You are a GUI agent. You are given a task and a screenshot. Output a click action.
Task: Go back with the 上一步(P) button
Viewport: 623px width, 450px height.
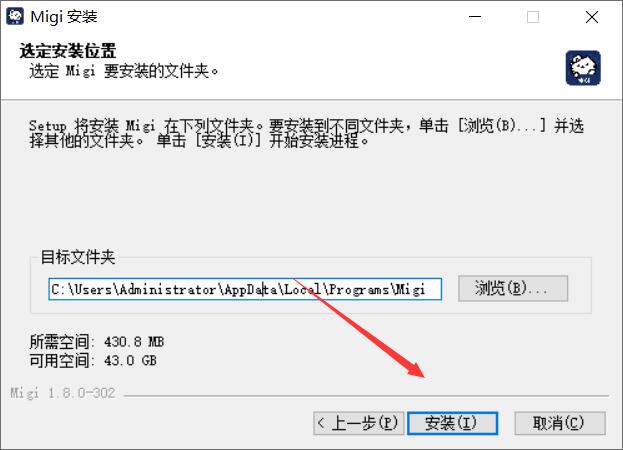(x=358, y=423)
